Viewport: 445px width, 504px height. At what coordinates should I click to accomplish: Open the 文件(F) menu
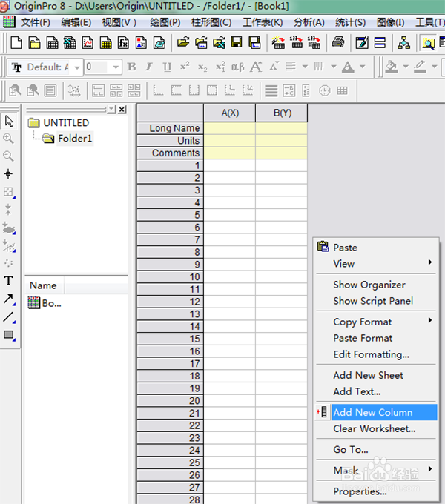[x=36, y=22]
